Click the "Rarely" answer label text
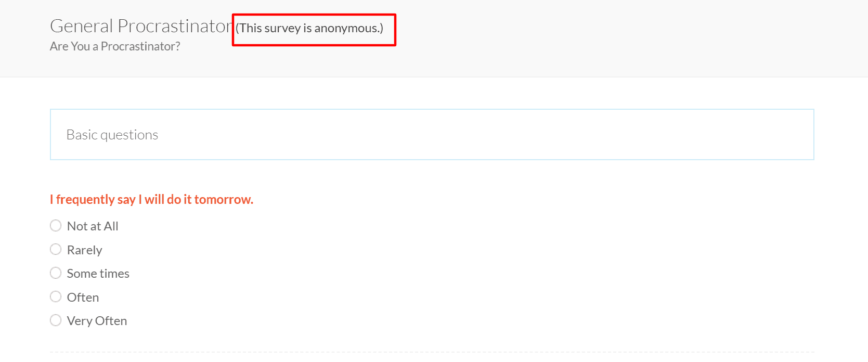The image size is (868, 362). point(84,250)
